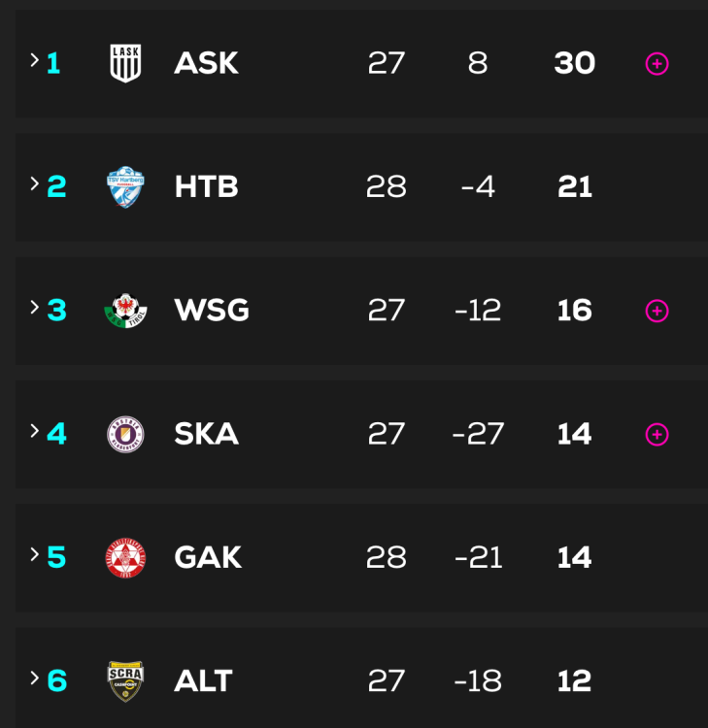Open the ASK team name link
Screen dimensions: 708x728
[x=206, y=64]
